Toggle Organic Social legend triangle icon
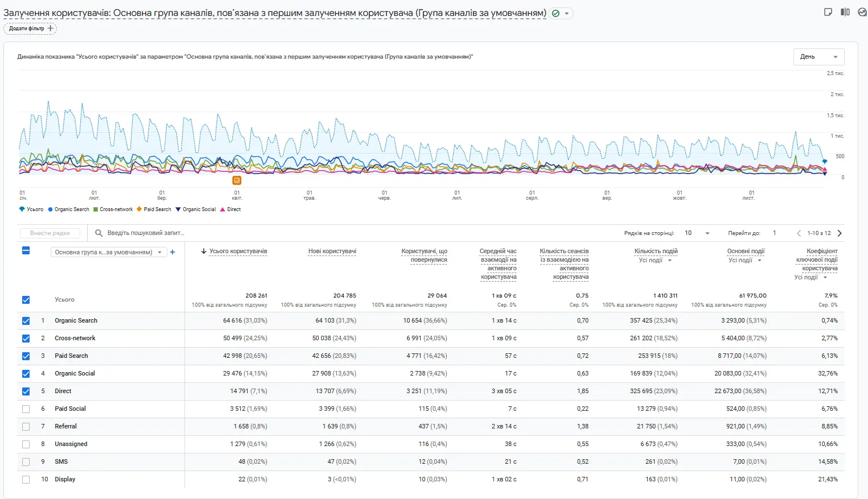The height and width of the screenshot is (499, 868). [x=178, y=209]
